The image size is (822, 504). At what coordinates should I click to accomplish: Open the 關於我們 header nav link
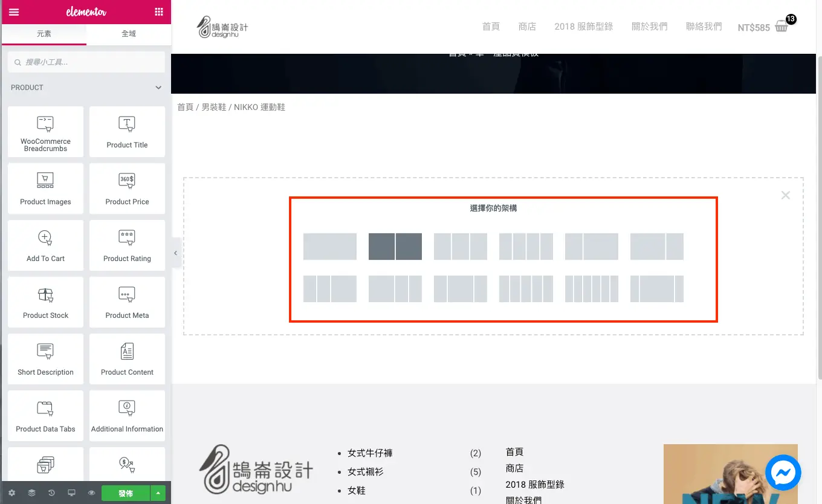tap(650, 27)
